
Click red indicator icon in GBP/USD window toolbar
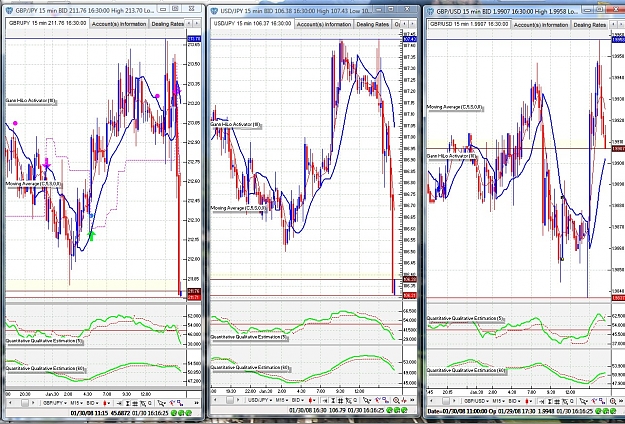pyautogui.click(x=594, y=401)
